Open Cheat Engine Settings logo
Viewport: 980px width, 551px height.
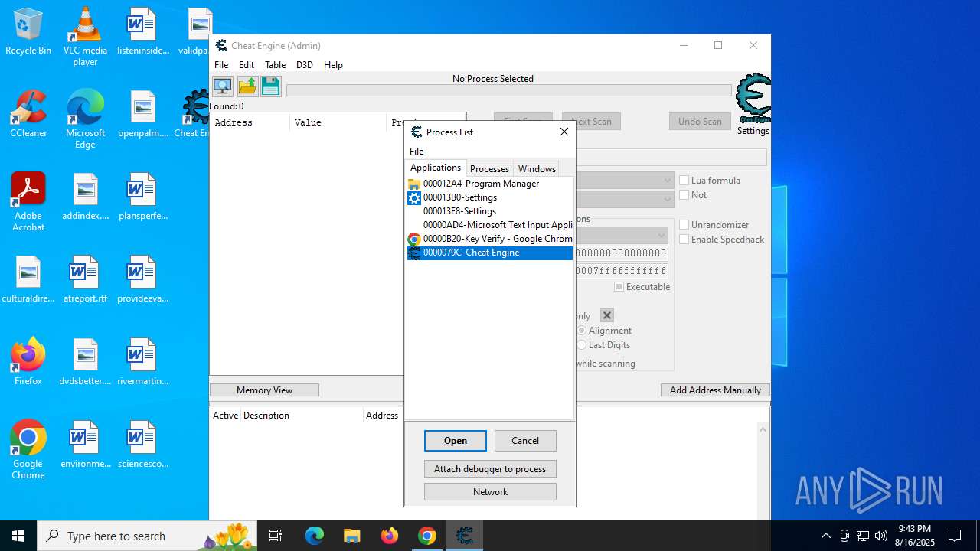pyautogui.click(x=753, y=98)
